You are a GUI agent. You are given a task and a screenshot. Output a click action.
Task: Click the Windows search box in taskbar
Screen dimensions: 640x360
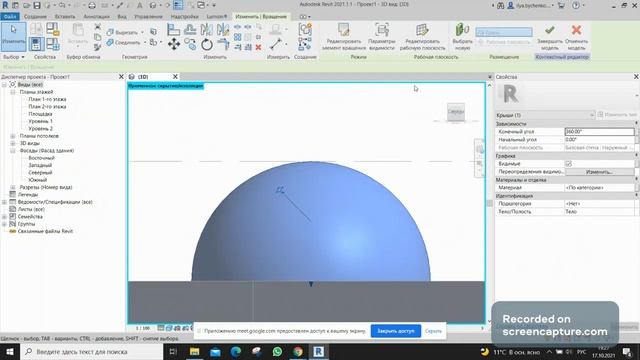point(91,351)
